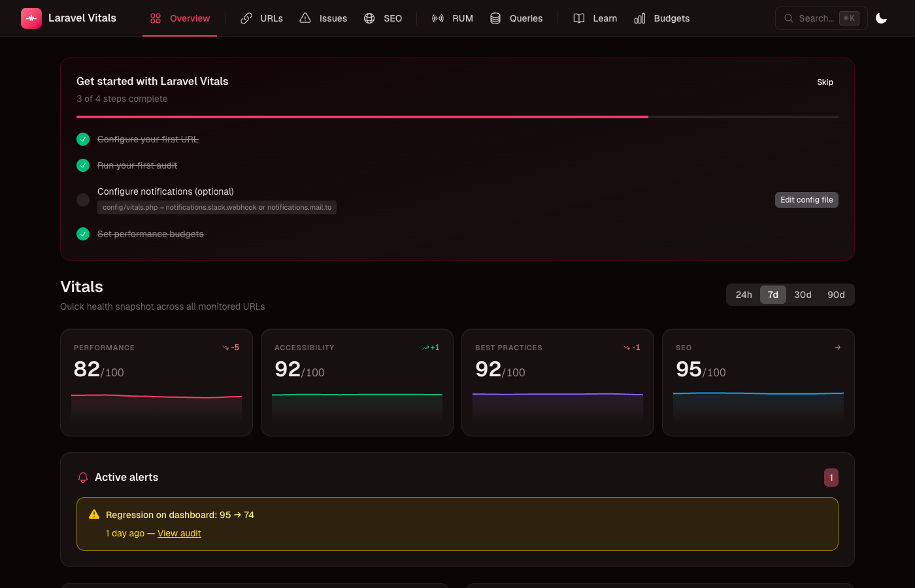The height and width of the screenshot is (588, 915).
Task: Click the RUM broadcast signal icon
Action: [x=438, y=18]
